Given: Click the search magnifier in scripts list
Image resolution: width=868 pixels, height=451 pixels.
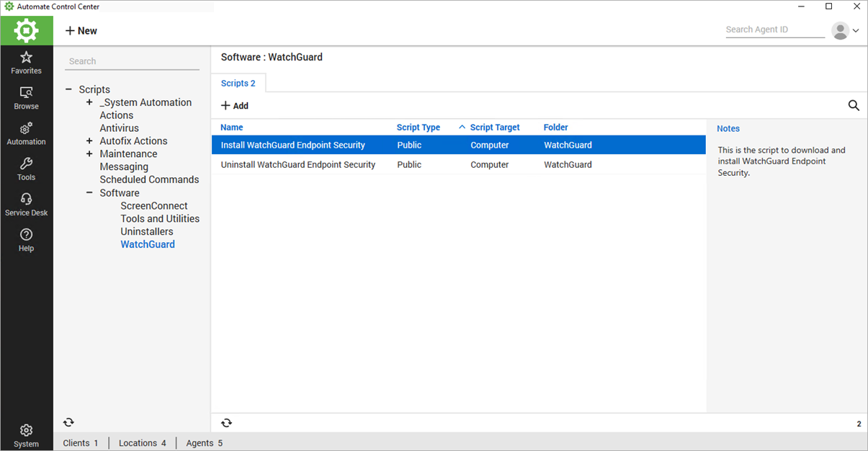Looking at the screenshot, I should click(854, 106).
